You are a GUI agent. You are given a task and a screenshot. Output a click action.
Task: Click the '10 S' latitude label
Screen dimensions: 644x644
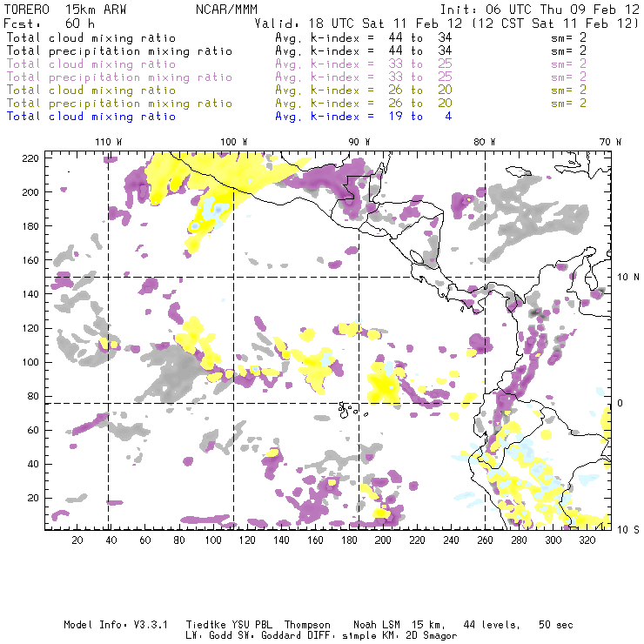coord(628,530)
